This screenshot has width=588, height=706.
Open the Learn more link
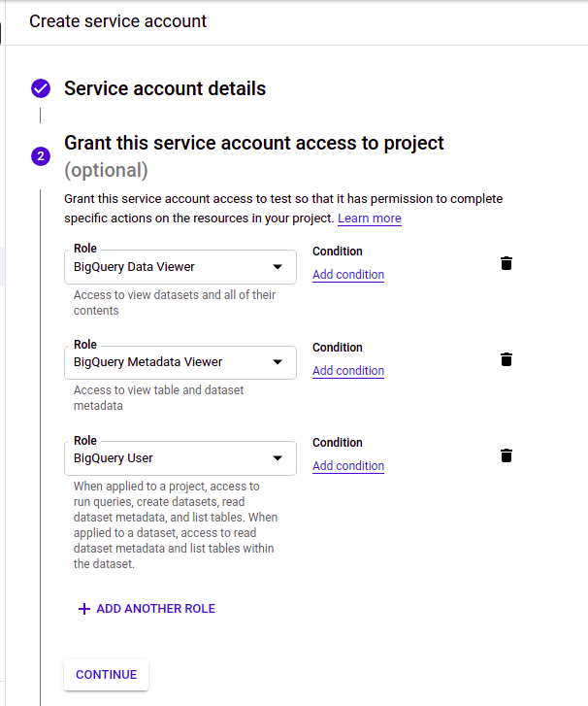click(370, 218)
